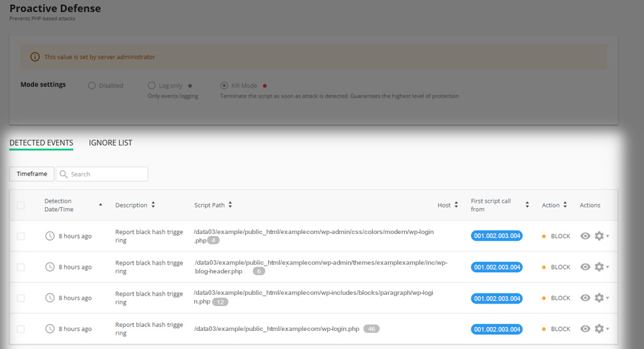View details of blocks/paragraph/wp-login.php event (eye icon)

pos(585,298)
